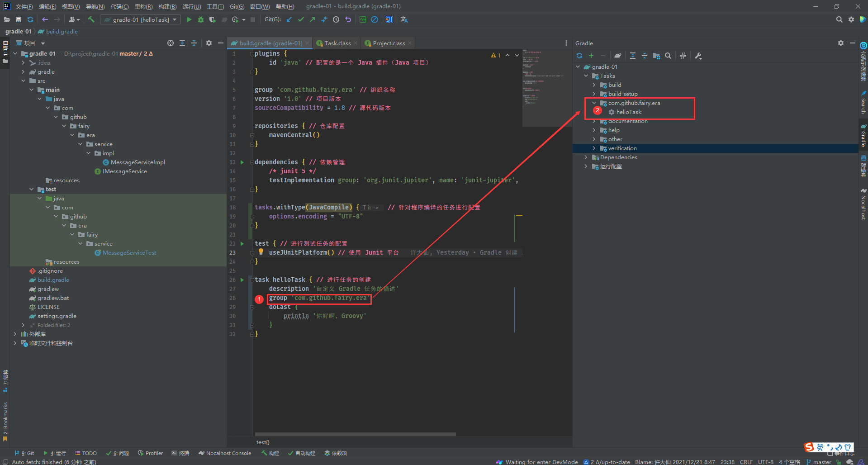Open Git history clock icon
The width and height of the screenshot is (868, 465).
click(x=336, y=19)
